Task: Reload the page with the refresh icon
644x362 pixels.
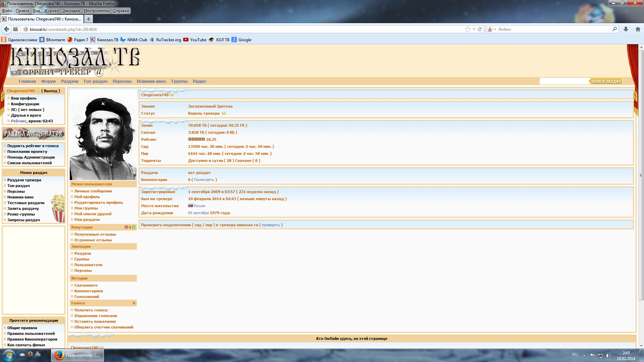Action: [x=480, y=29]
